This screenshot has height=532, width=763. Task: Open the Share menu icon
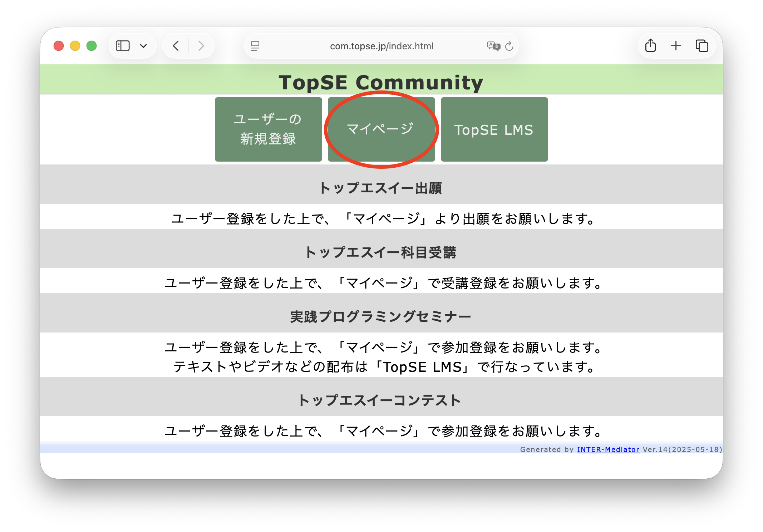pyautogui.click(x=650, y=45)
